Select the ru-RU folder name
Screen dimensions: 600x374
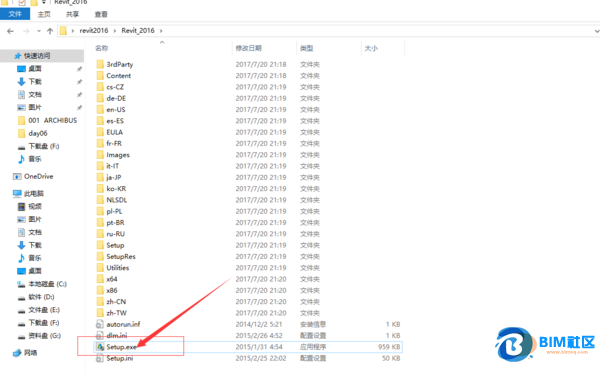116,234
